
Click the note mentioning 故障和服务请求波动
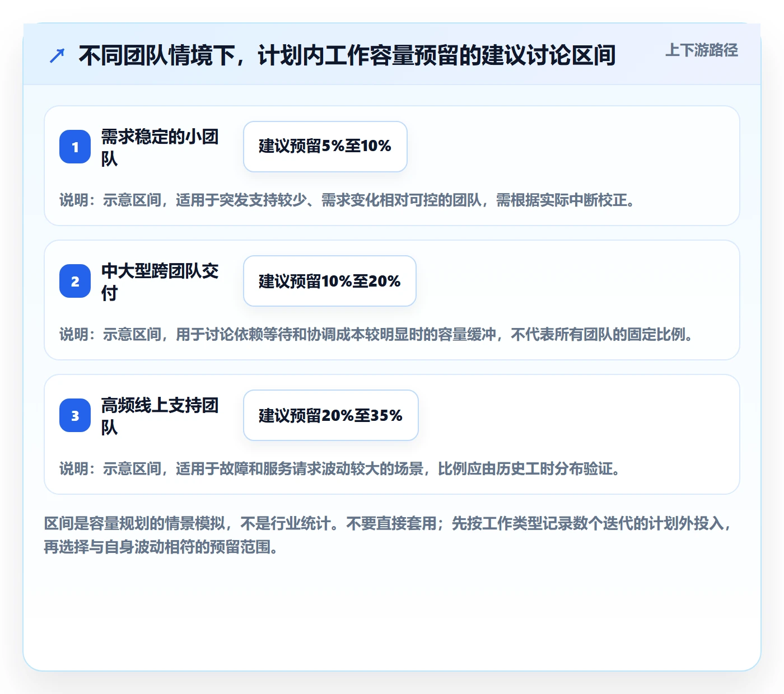pyautogui.click(x=340, y=468)
